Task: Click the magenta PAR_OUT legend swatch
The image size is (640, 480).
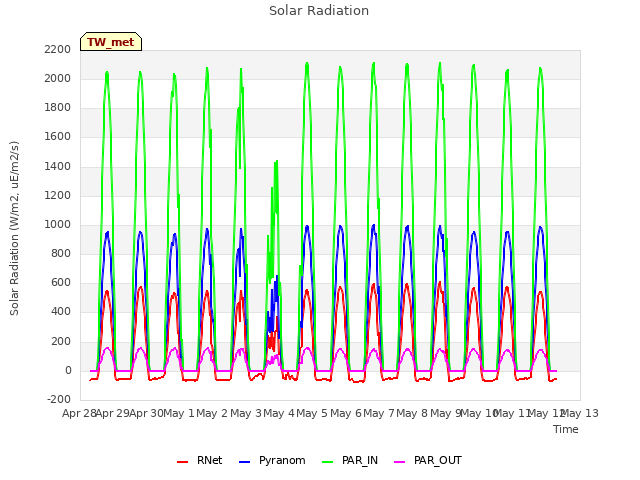Action: pyautogui.click(x=400, y=462)
